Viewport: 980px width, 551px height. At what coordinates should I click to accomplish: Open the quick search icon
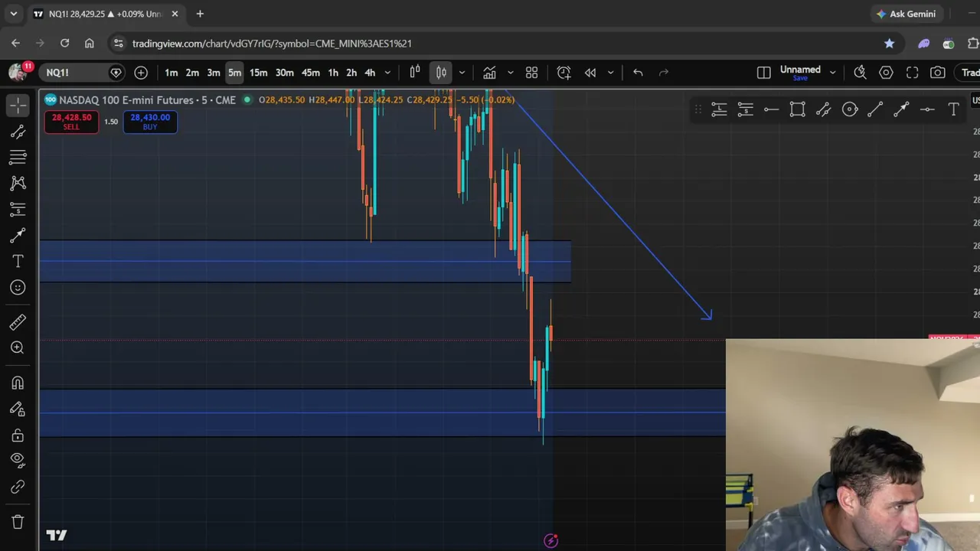[x=860, y=73]
